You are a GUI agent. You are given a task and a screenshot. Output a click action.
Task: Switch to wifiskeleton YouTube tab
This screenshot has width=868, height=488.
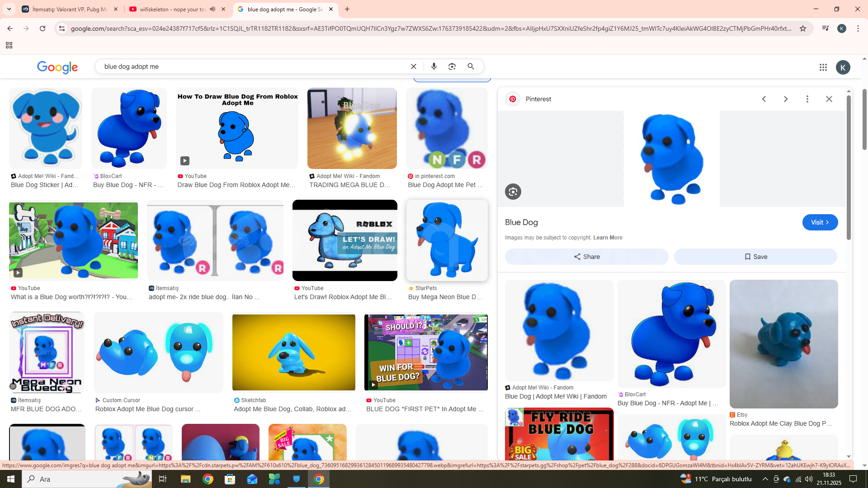coord(172,9)
